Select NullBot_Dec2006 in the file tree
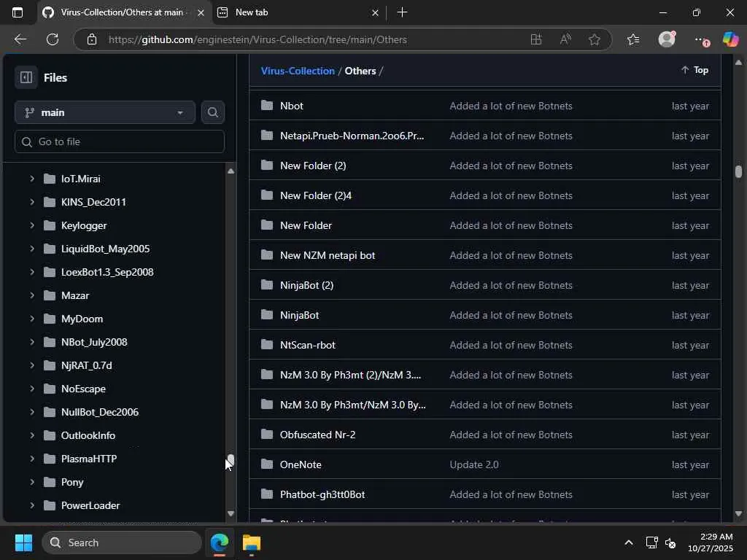The width and height of the screenshot is (747, 560). [x=99, y=412]
